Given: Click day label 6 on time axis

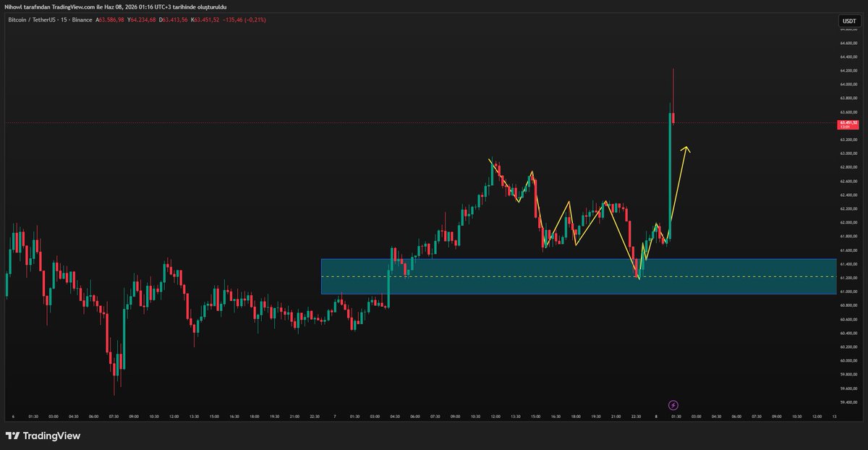Looking at the screenshot, I should point(13,417).
